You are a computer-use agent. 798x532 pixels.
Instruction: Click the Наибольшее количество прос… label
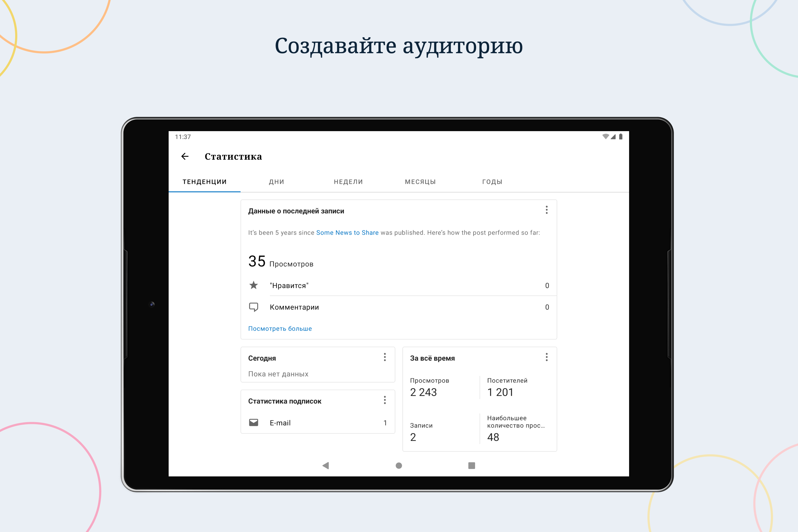pos(516,422)
